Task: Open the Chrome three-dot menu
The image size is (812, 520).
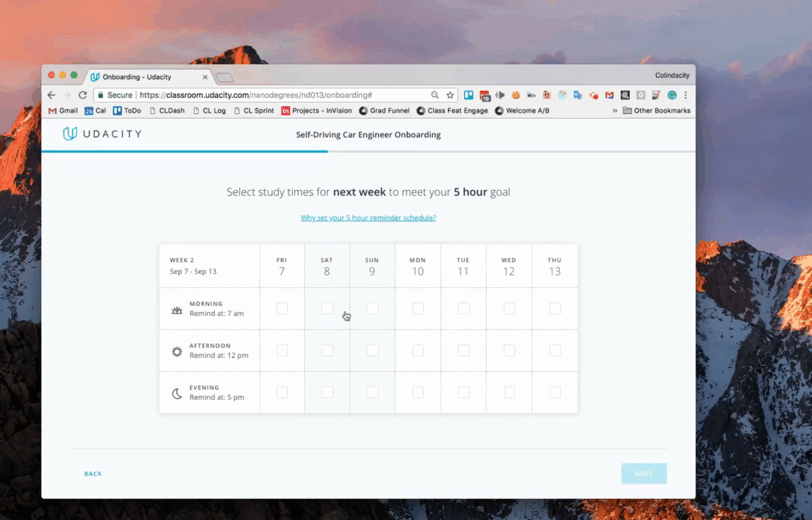Action: click(x=686, y=94)
